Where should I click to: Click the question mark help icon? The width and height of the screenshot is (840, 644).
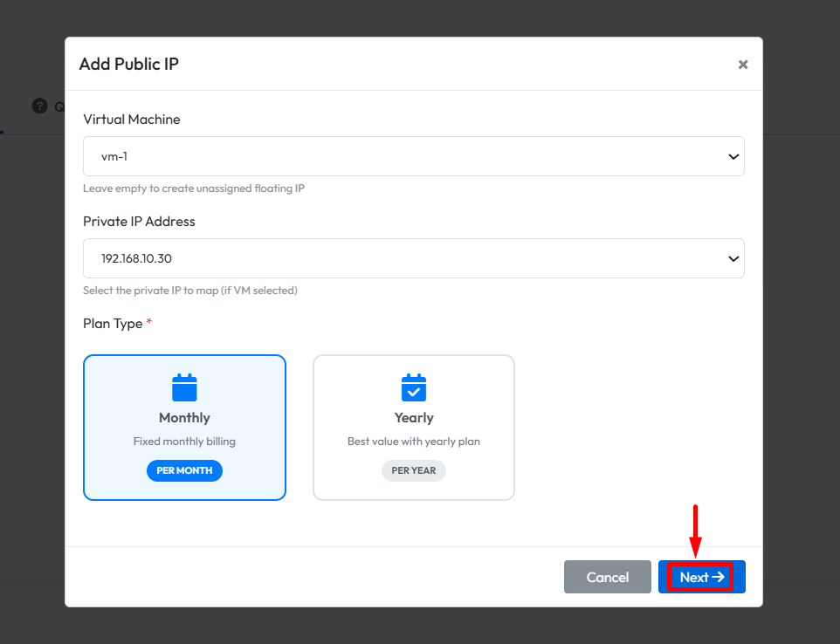[x=39, y=106]
